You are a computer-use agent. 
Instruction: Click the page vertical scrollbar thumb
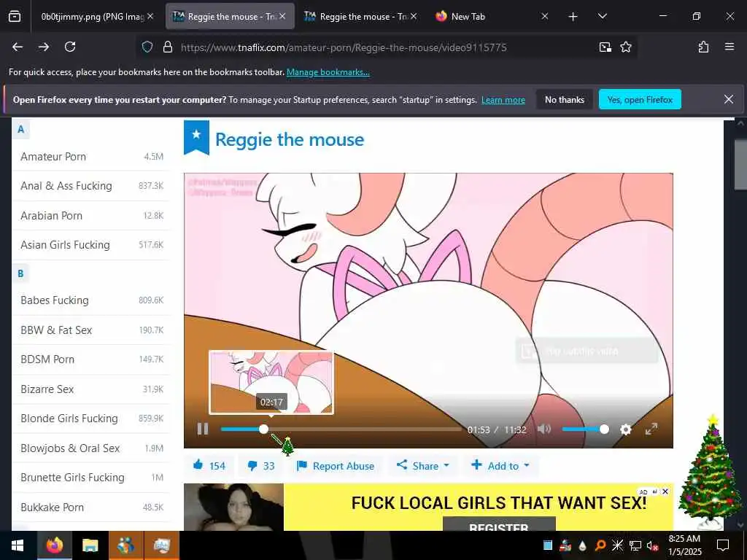pos(740,164)
